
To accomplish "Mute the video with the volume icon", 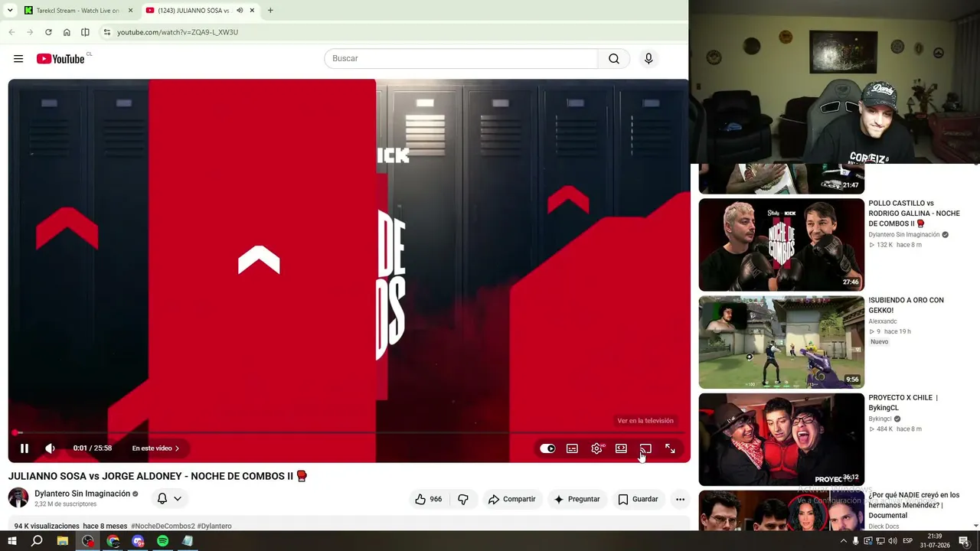I will 50,448.
